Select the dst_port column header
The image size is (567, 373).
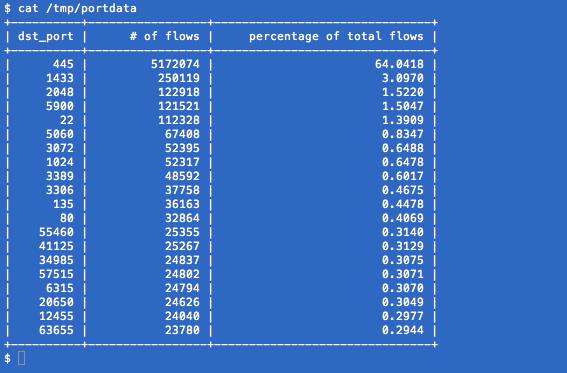pos(46,37)
